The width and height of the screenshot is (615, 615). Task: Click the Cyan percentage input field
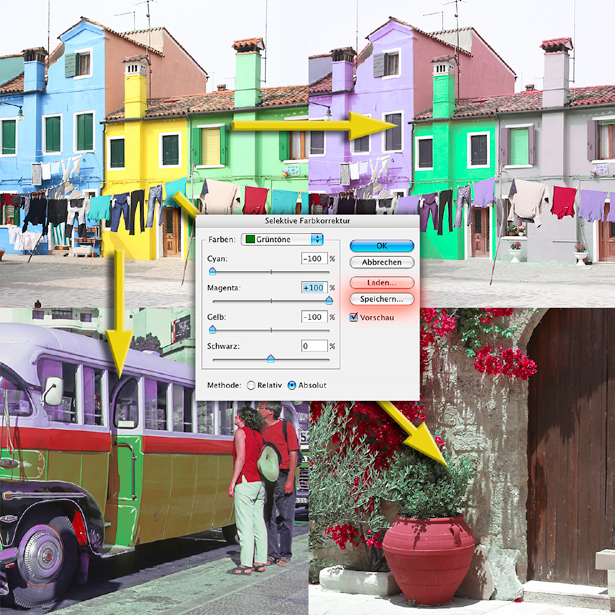pos(313,259)
